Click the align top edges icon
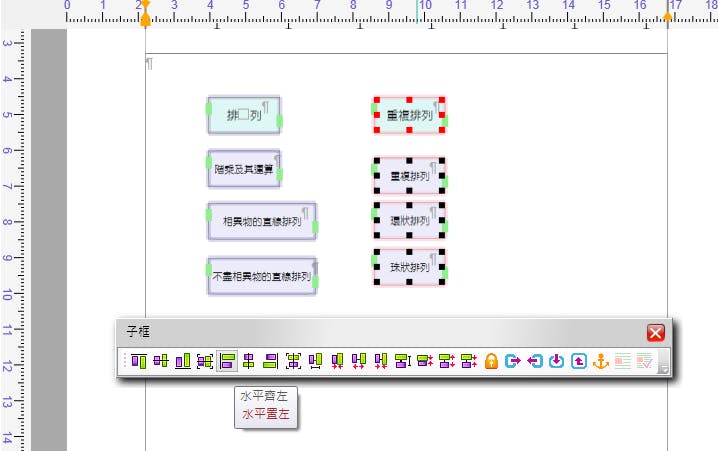Viewport: 718px width, 451px height. (139, 361)
